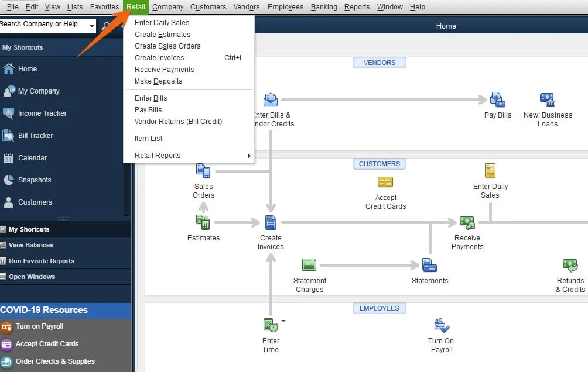Open the Enter Time dropdown arrow

pos(283,321)
